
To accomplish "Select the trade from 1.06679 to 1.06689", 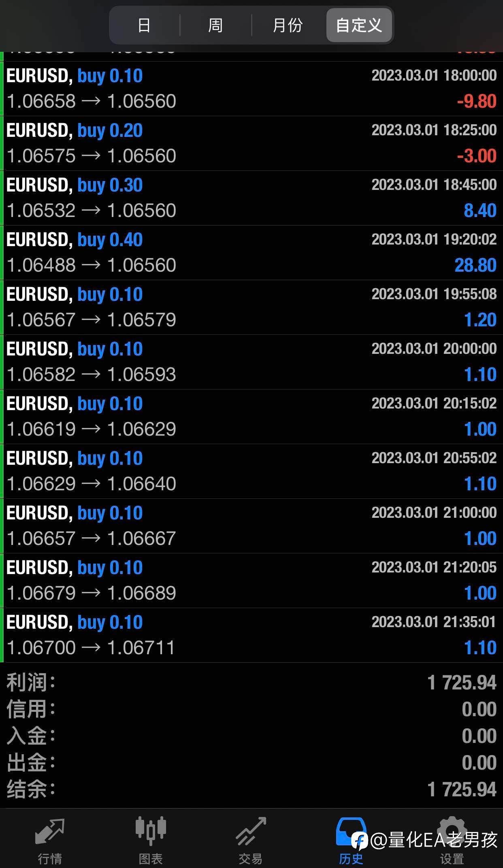I will [x=251, y=581].
